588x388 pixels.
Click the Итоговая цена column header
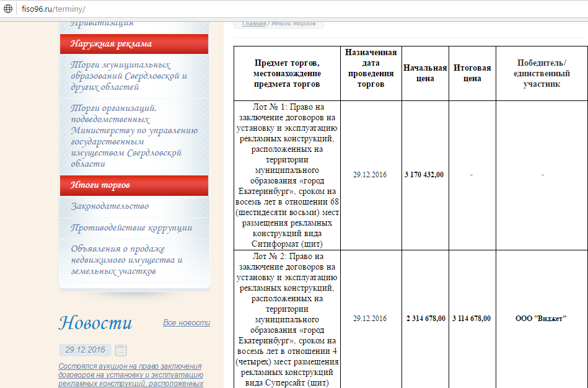[472, 74]
